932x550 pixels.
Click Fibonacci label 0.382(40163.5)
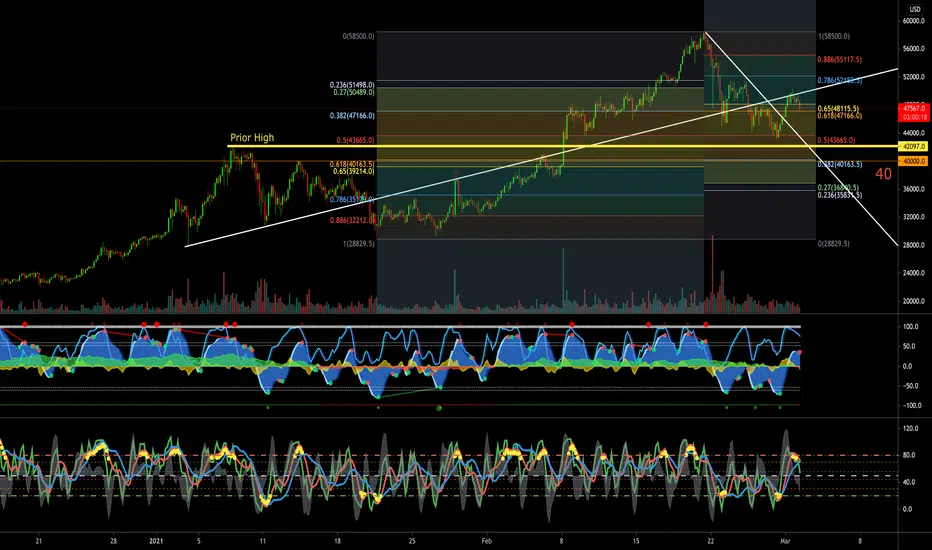(839, 164)
